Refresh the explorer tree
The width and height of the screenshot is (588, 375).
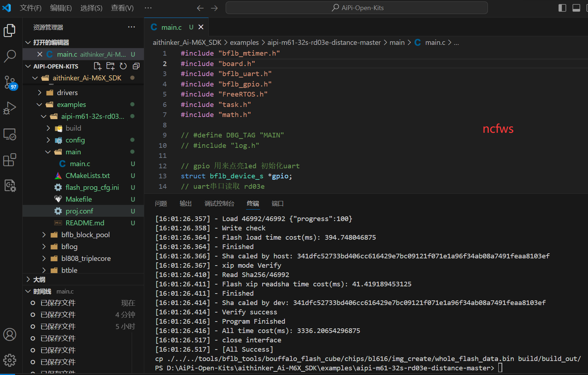123,66
